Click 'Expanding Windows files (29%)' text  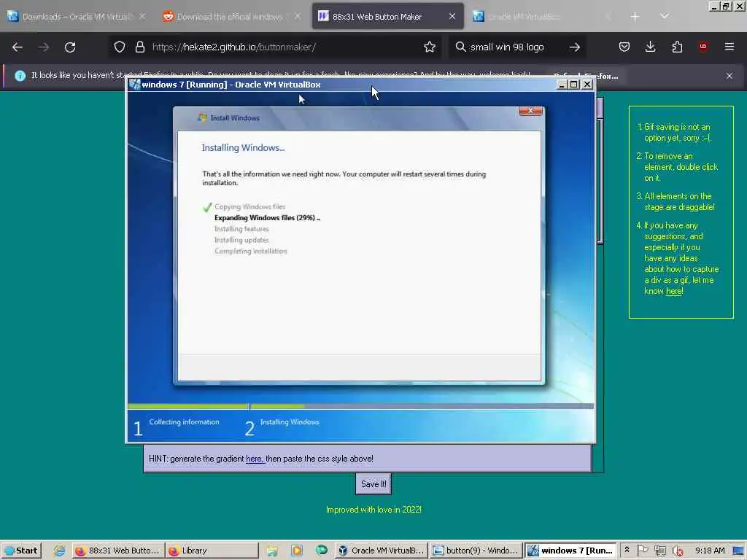267,217
